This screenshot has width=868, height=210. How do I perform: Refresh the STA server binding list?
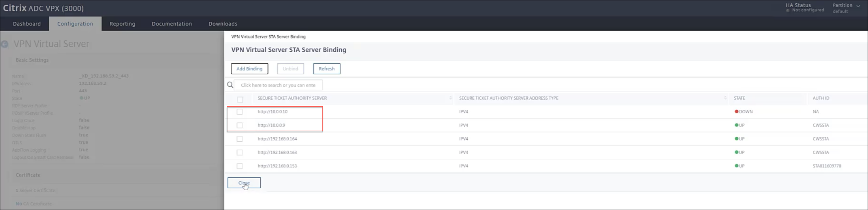327,69
